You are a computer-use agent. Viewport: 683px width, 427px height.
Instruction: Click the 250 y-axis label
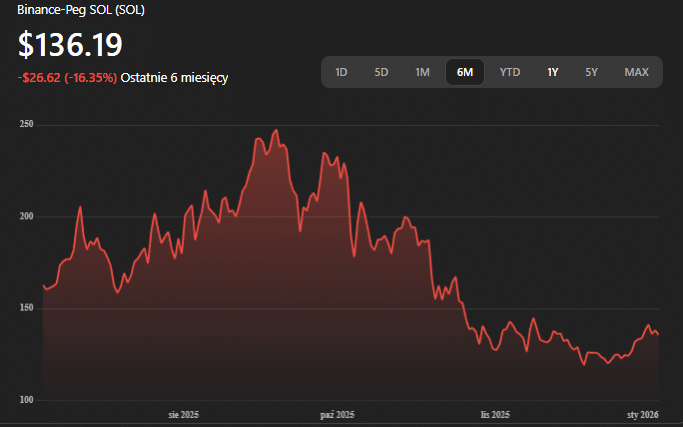[x=26, y=125]
